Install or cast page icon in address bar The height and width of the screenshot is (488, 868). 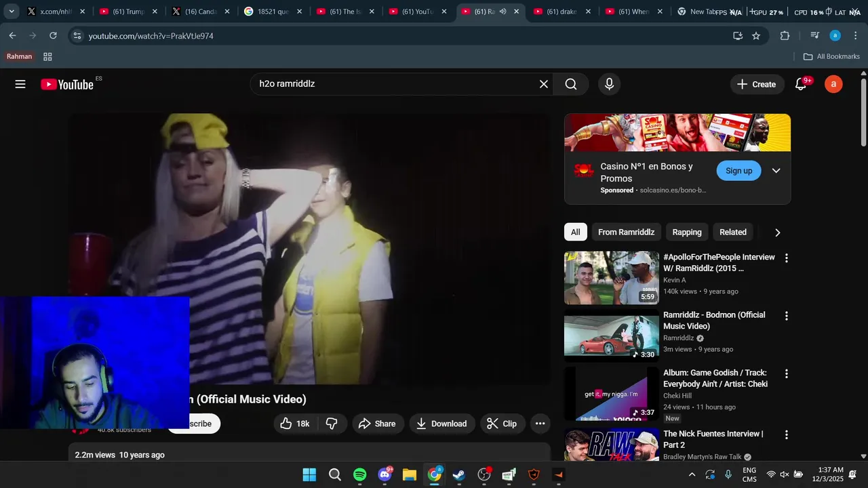(738, 36)
